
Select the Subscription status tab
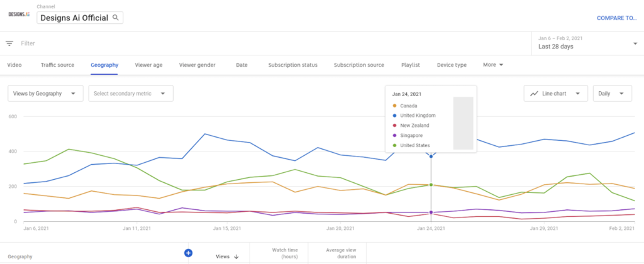[292, 65]
